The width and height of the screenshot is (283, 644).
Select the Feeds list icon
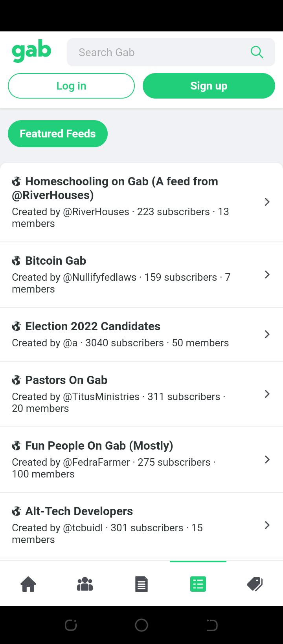[198, 584]
